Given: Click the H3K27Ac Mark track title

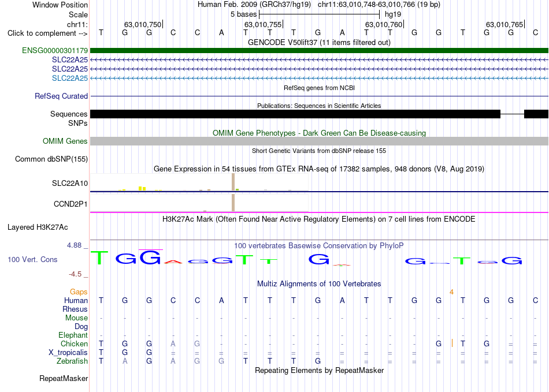Looking at the screenshot, I should click(319, 219).
